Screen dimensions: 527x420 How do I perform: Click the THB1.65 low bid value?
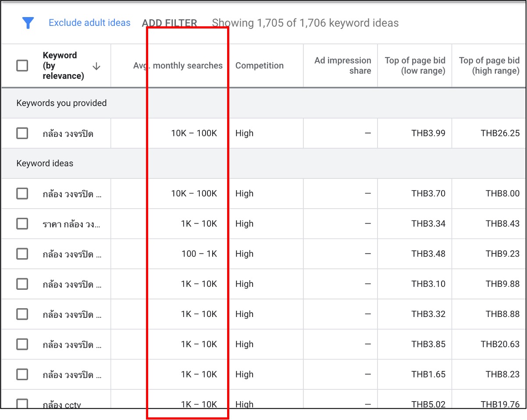tap(428, 374)
